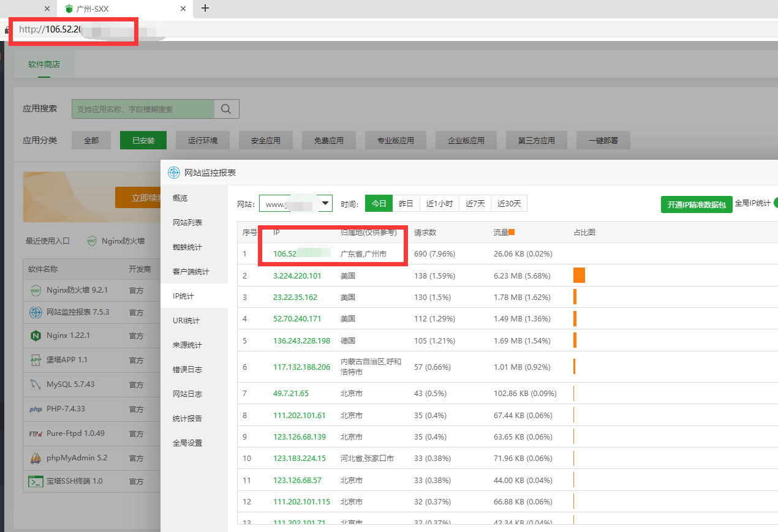Screen dimensions: 778x532
Task: Open 网站日志 in the report sidebar
Action: coord(194,394)
